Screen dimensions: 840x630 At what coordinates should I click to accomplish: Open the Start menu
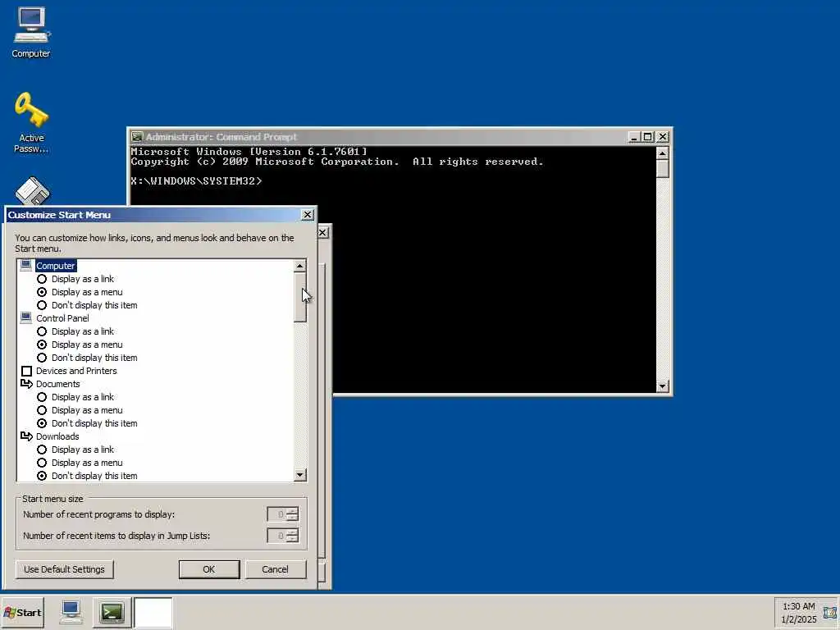pos(22,612)
